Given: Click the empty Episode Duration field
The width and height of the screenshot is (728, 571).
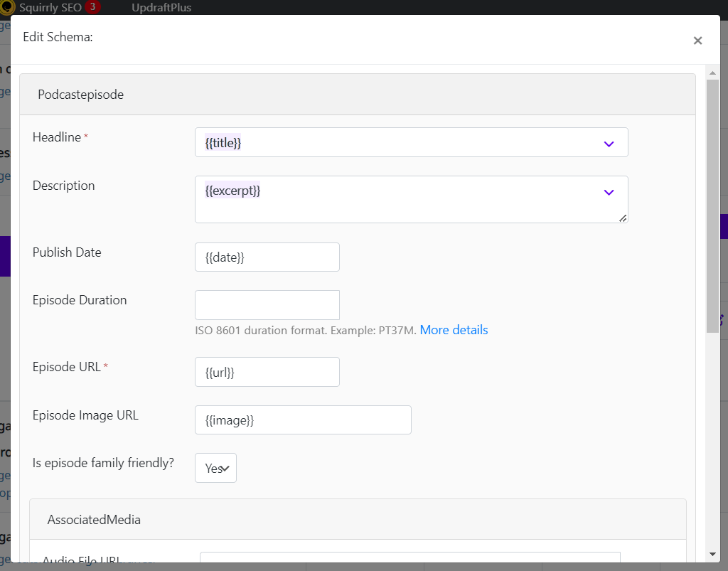Looking at the screenshot, I should (x=267, y=305).
